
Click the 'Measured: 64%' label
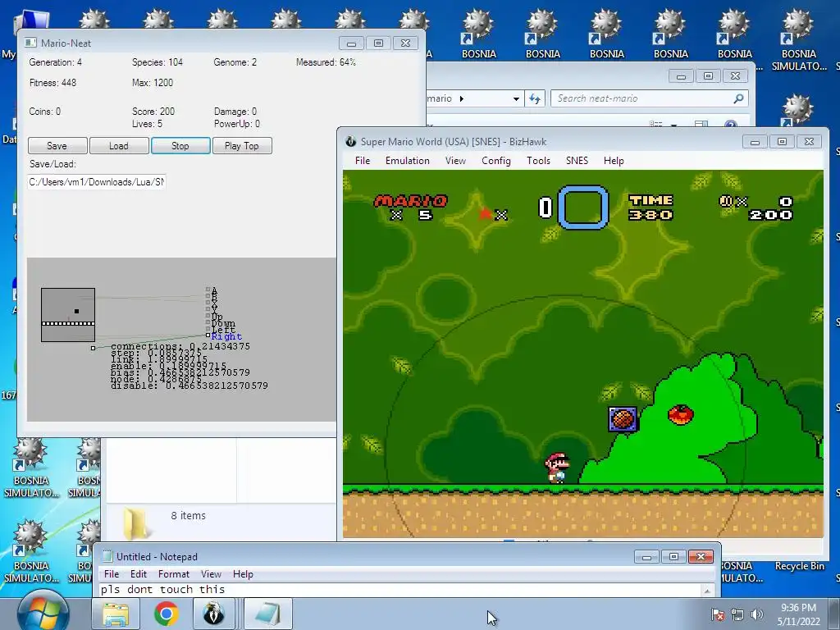pos(326,62)
